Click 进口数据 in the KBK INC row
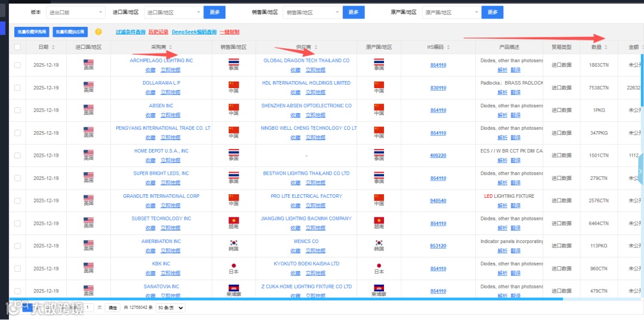The image size is (644, 320). [x=562, y=269]
